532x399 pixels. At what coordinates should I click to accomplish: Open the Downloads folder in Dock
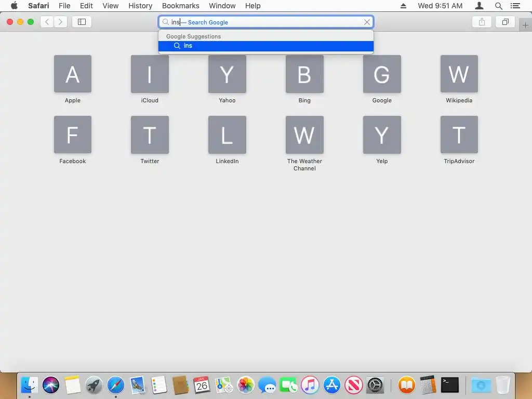(x=481, y=385)
